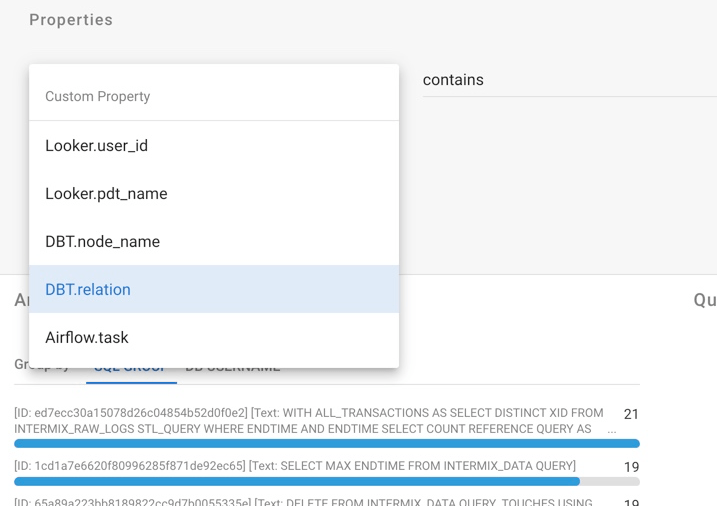Viewport: 717px width, 506px height.
Task: Click the progress bar for count 21
Action: point(326,443)
